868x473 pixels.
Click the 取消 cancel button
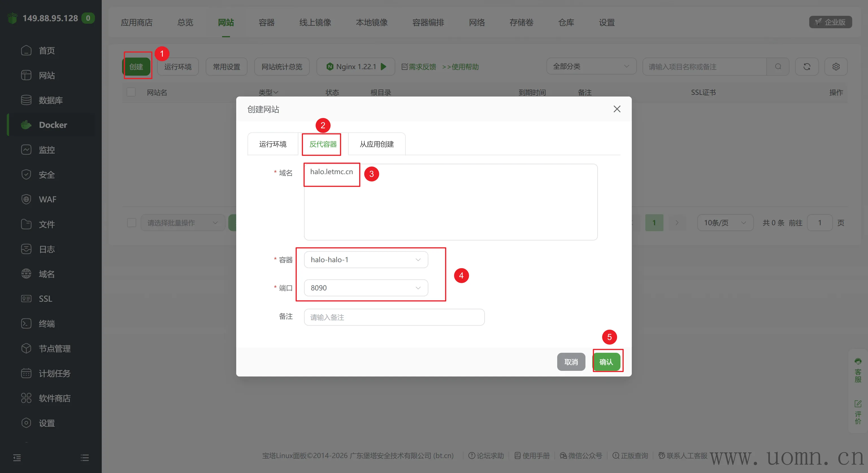[x=571, y=362]
